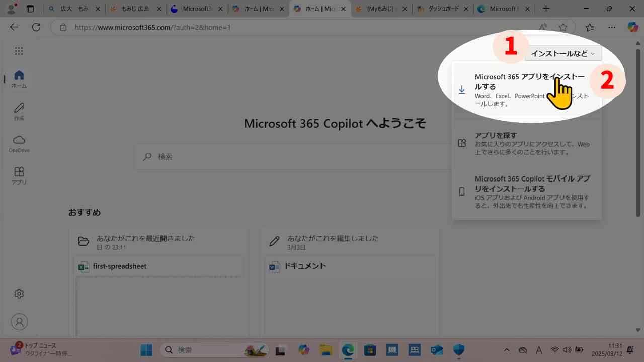Open news widget トップ ニュース
Screen dimensions: 644x362
click(40, 349)
